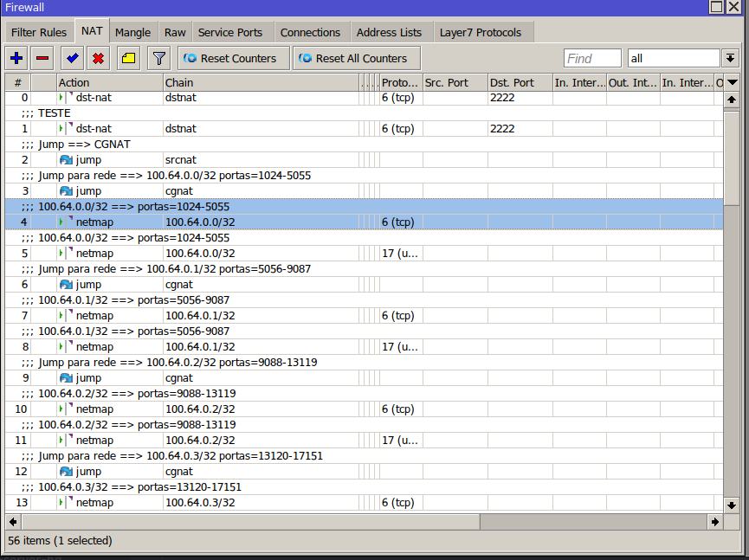Screen dimensions: 749x560
Task: Open the Address Lists tab
Action: click(x=389, y=32)
